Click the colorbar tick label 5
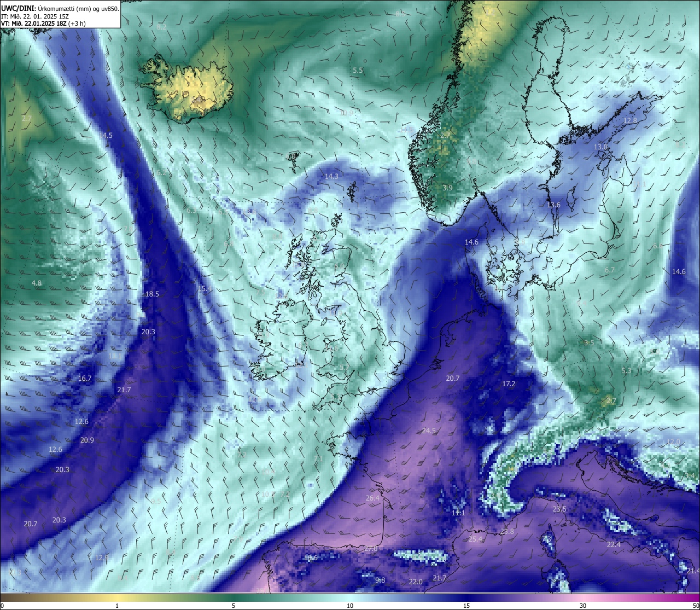Image resolution: width=700 pixels, height=610 pixels. (x=234, y=606)
